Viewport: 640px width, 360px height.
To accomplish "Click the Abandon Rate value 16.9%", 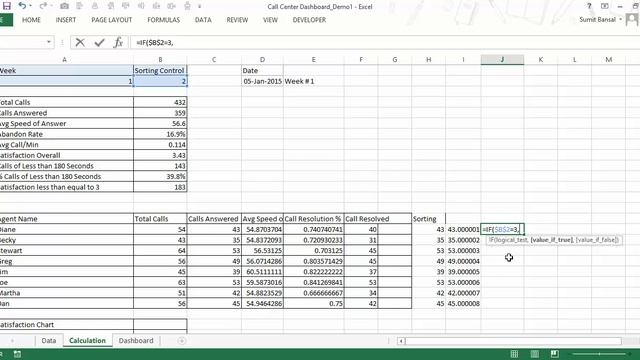I will [160, 134].
